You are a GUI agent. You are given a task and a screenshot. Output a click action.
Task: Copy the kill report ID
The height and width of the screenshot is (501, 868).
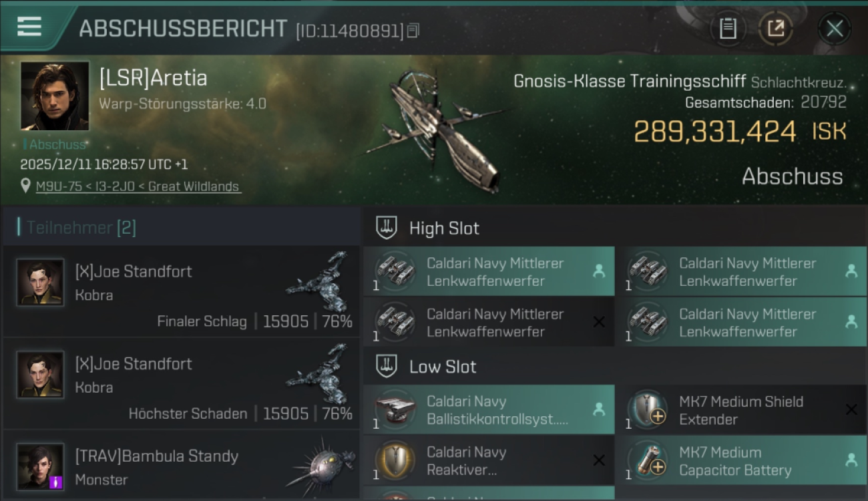coord(413,31)
